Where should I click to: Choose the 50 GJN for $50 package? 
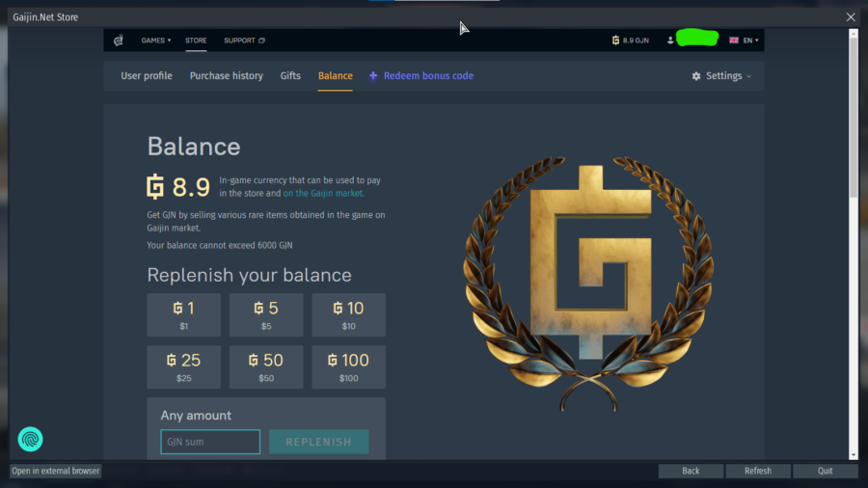266,366
